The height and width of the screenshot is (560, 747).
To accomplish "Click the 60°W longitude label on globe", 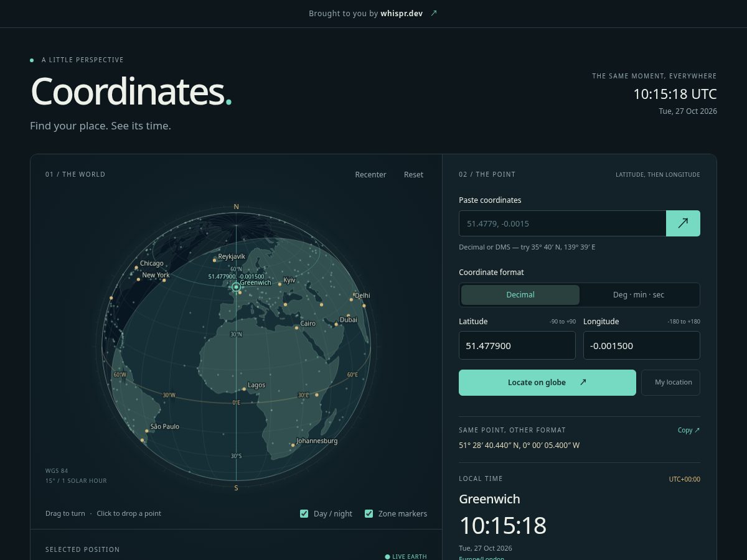I will 120,375.
